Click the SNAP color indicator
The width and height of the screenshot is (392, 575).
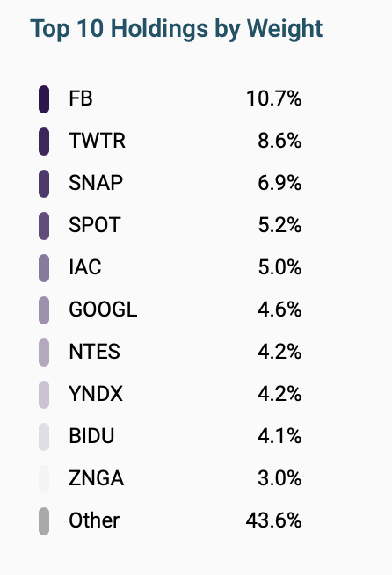[x=44, y=184]
